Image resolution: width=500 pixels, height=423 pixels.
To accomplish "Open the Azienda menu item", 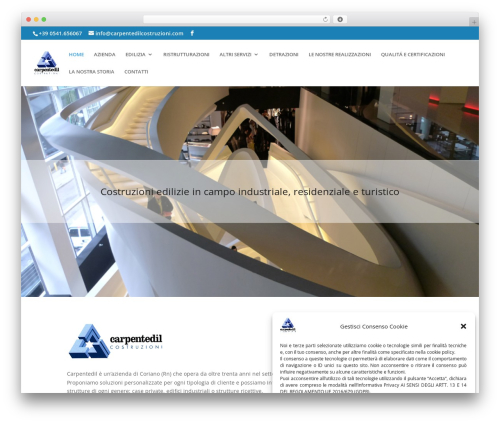I will [x=104, y=54].
